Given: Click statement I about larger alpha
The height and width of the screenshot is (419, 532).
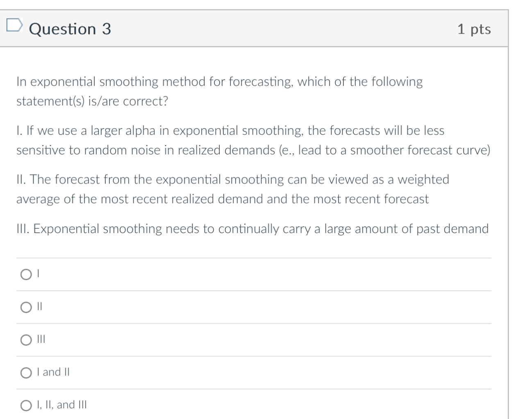Looking at the screenshot, I should [253, 140].
